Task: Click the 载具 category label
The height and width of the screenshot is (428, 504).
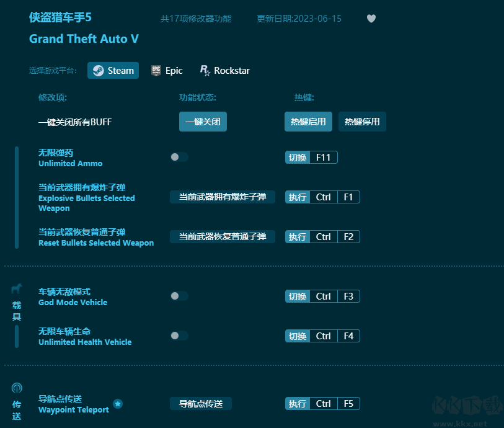Action: pos(17,311)
